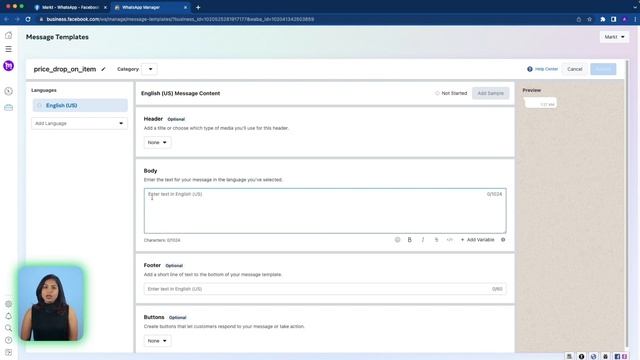The width and height of the screenshot is (640, 360).
Task: Click the presenter video thumbnail
Action: 51,304
